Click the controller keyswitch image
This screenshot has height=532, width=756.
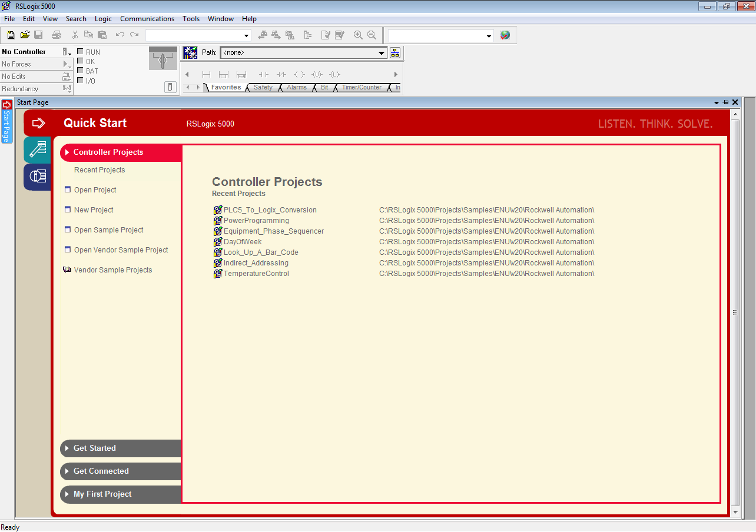[x=163, y=59]
